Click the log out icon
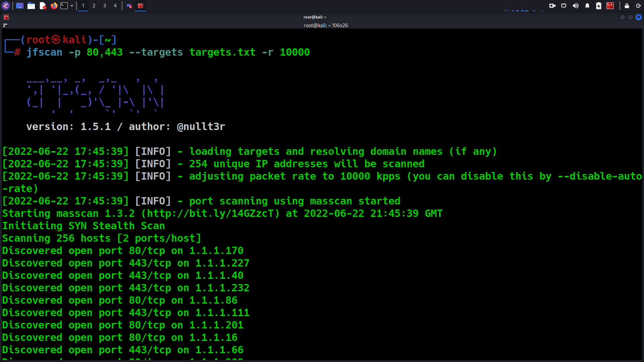 [x=639, y=6]
